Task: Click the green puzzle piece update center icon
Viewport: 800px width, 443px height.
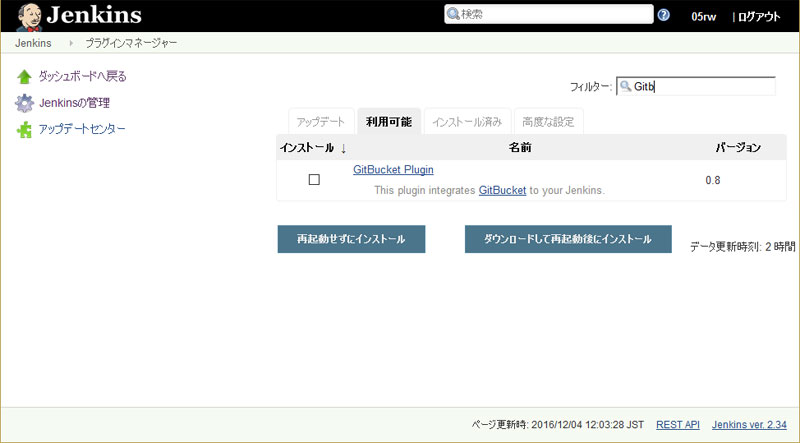Action: pyautogui.click(x=24, y=130)
